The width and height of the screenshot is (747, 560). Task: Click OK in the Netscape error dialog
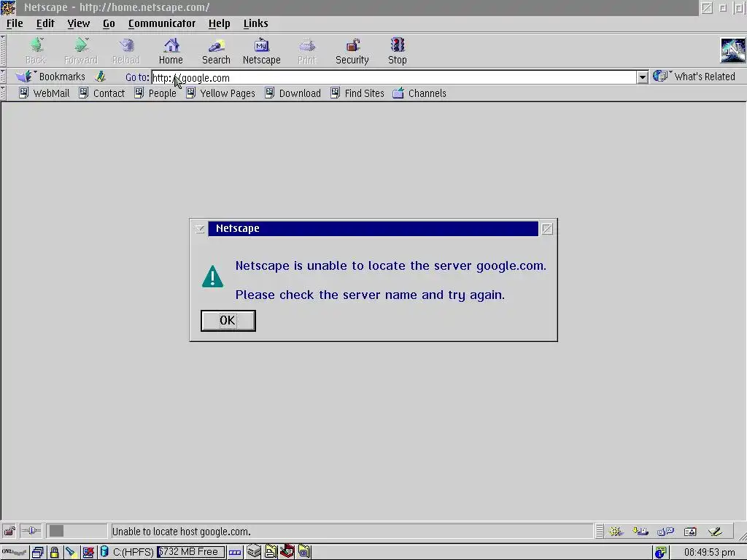click(x=228, y=321)
